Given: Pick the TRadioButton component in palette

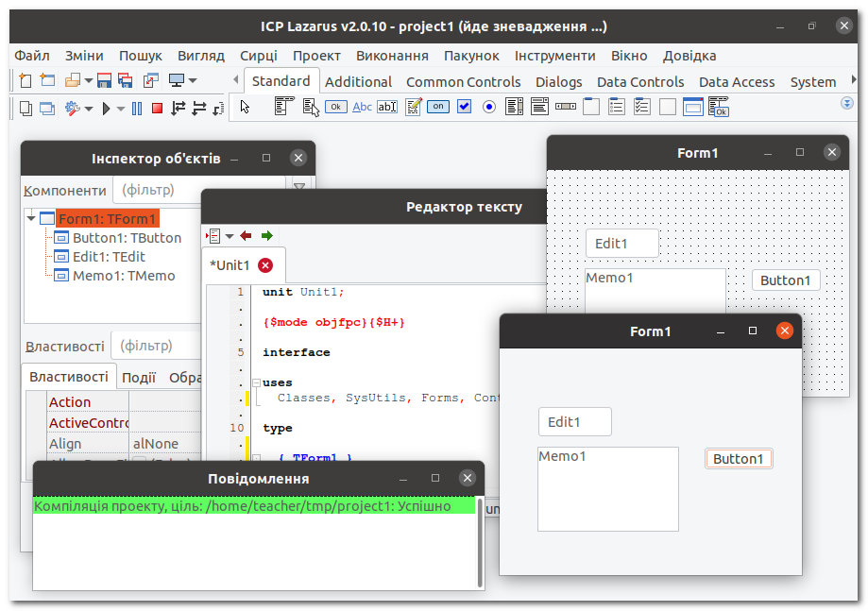Looking at the screenshot, I should pos(489,107).
